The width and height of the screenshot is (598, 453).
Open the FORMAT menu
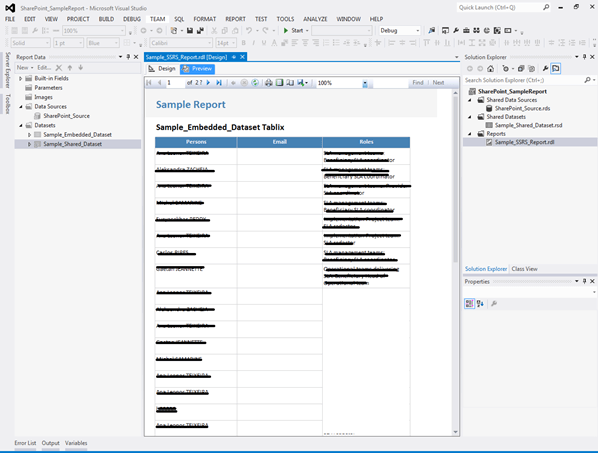pos(204,19)
